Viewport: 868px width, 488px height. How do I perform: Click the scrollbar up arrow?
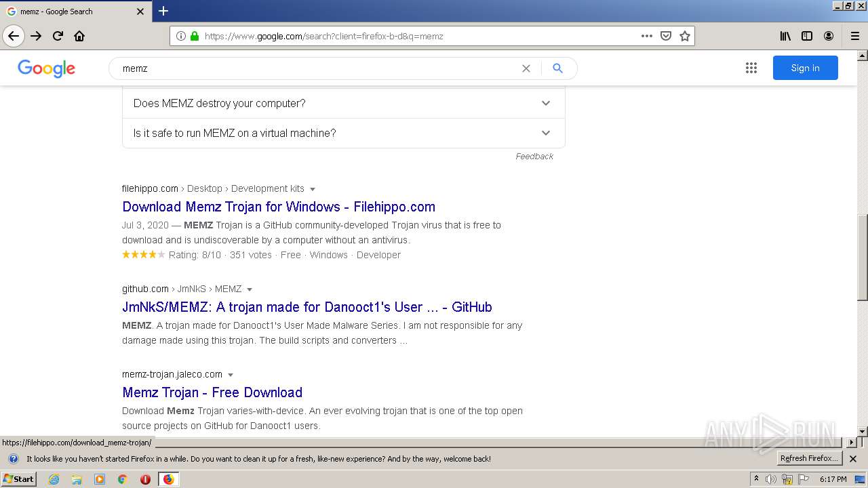pos(863,55)
